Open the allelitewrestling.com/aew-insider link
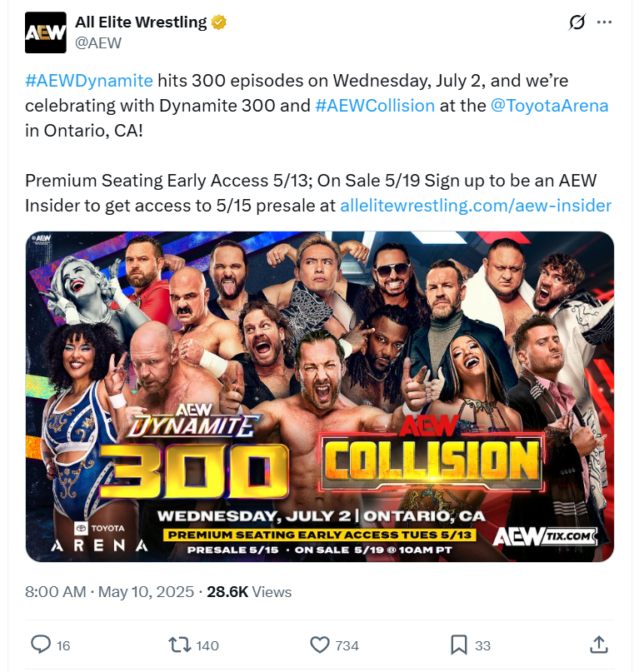This screenshot has height=672, width=639. tap(476, 206)
